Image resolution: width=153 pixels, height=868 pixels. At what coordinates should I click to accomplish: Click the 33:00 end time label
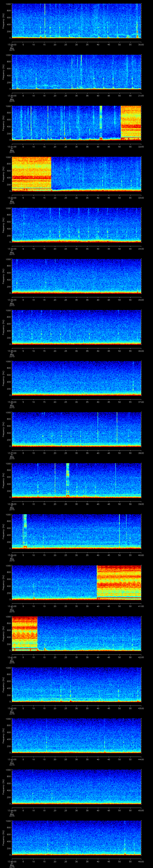pyautogui.click(x=141, y=198)
